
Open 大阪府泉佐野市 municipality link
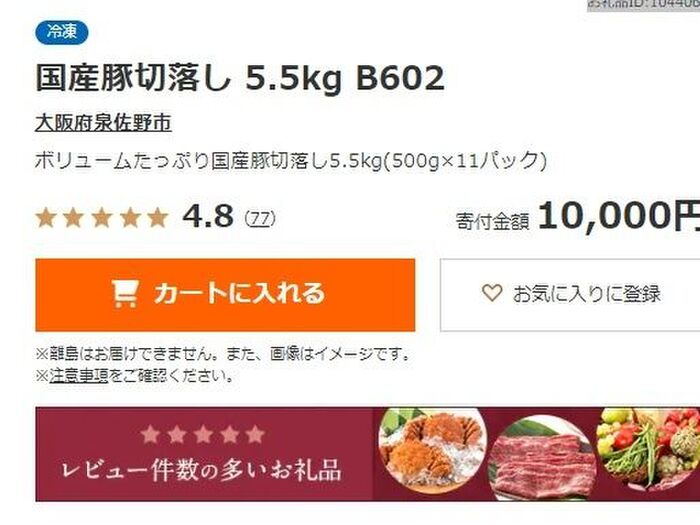click(103, 123)
